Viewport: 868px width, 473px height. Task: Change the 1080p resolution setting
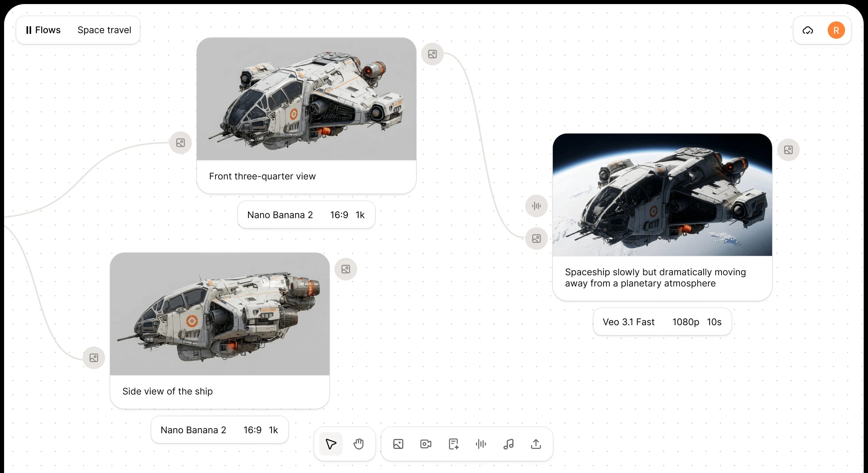click(685, 322)
